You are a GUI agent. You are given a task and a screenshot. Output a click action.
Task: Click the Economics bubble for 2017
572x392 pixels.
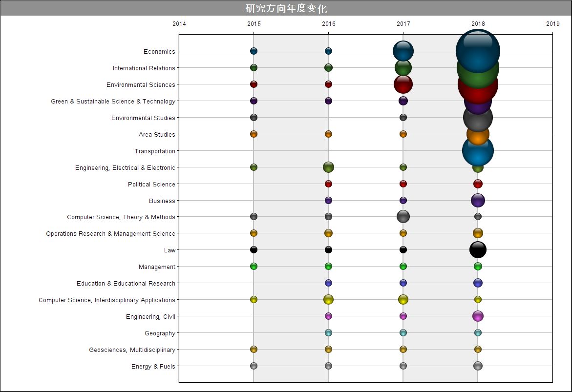(x=403, y=51)
